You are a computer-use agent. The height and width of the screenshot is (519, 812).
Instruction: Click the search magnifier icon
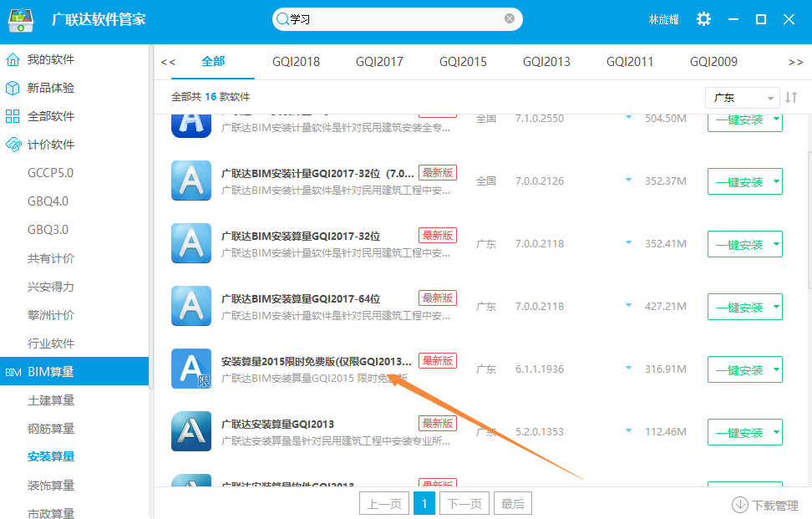tap(282, 19)
